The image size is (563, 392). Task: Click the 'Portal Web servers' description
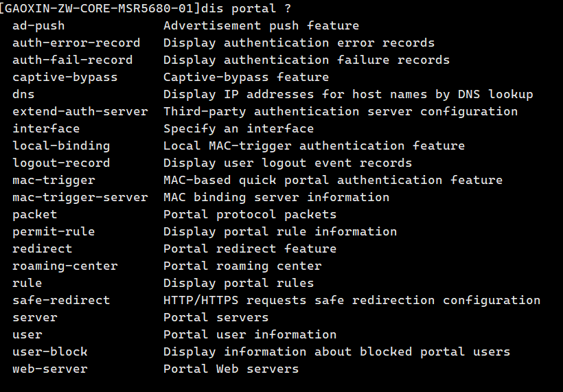pyautogui.click(x=231, y=369)
